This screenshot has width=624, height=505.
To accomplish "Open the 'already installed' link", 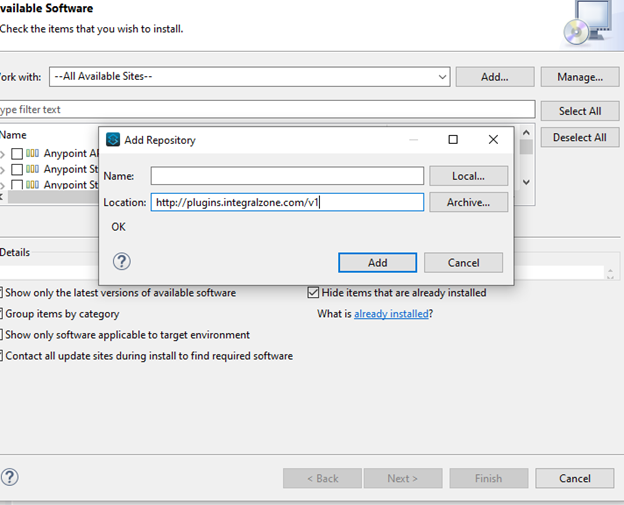I will (391, 314).
